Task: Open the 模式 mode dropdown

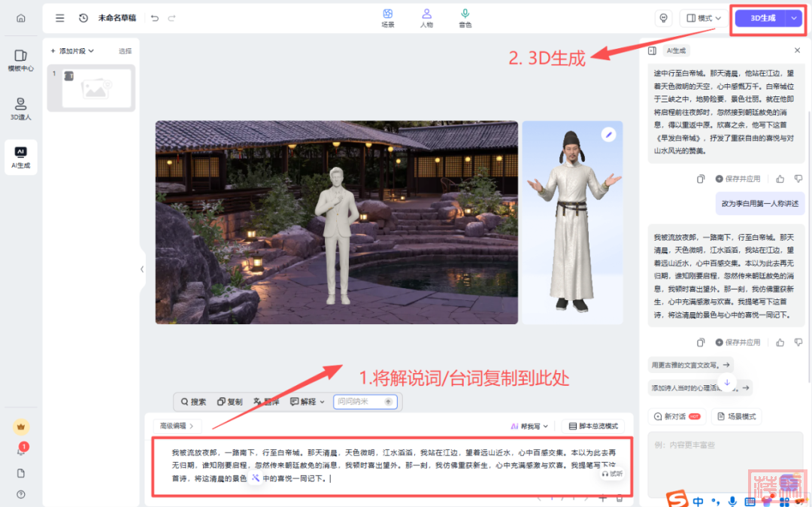Action: coord(704,18)
